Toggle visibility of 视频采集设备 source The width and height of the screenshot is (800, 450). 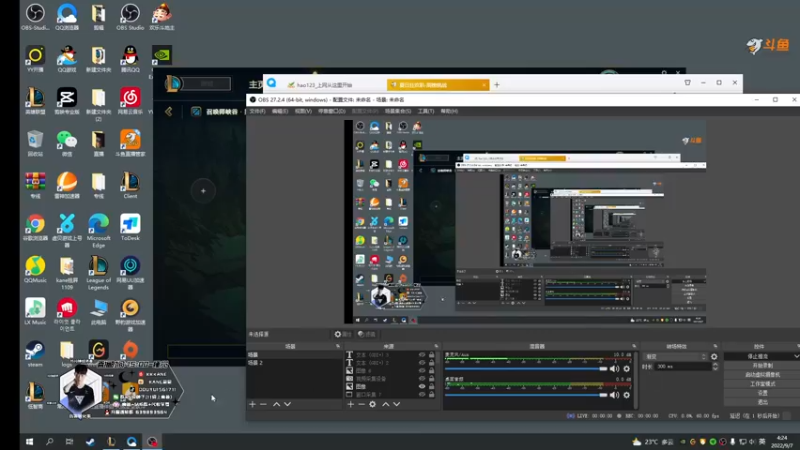[x=422, y=379]
